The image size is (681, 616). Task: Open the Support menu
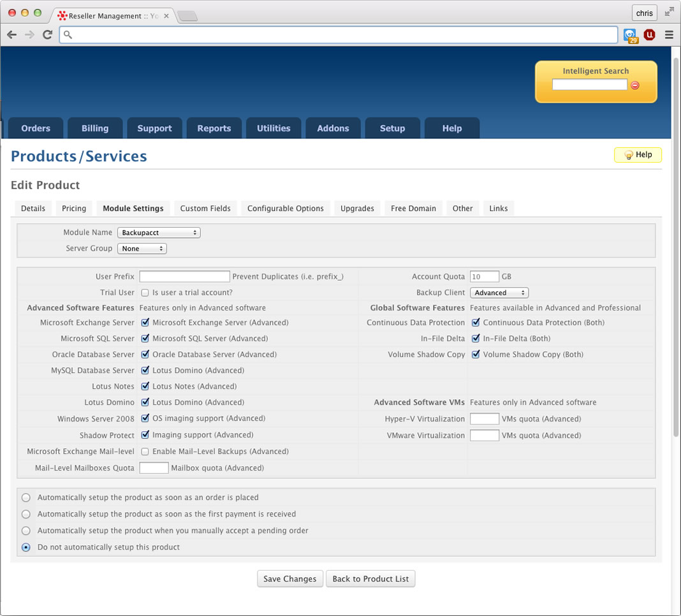click(x=154, y=128)
